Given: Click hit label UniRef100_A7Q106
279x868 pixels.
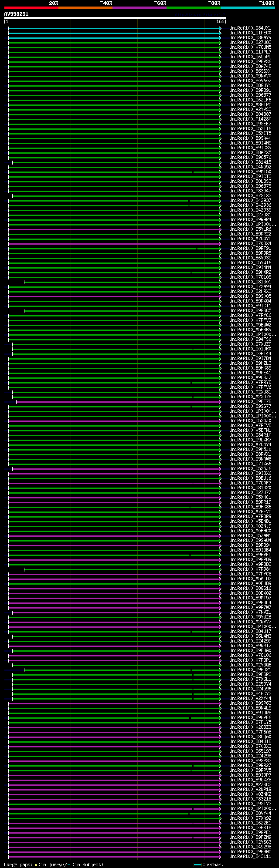Looking at the screenshot, I should [x=250, y=656].
